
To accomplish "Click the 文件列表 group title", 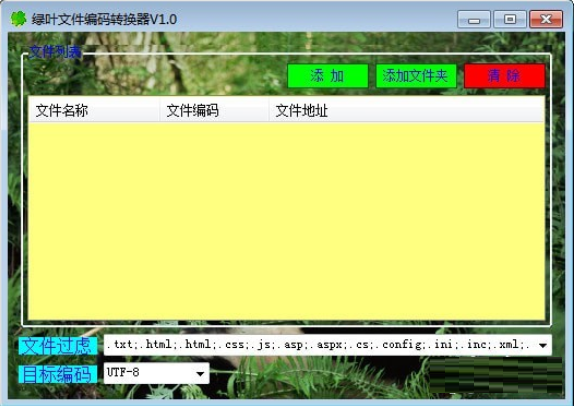I will pos(55,52).
